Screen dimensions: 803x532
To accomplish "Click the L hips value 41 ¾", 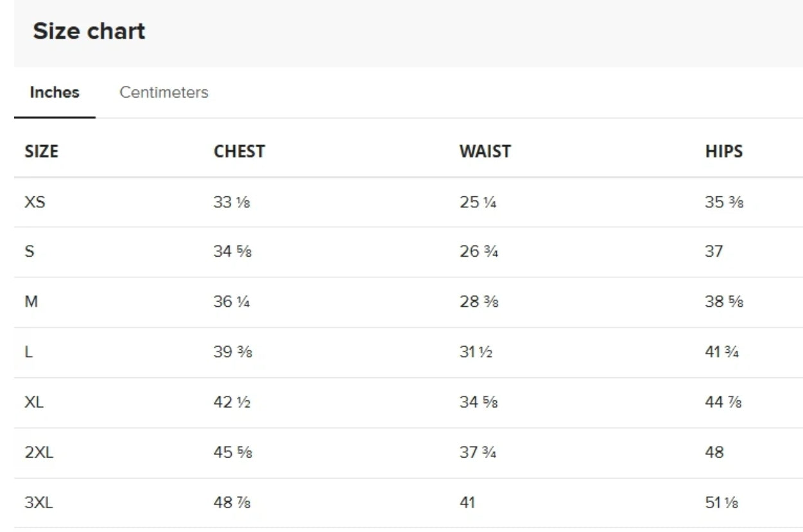I will (721, 352).
